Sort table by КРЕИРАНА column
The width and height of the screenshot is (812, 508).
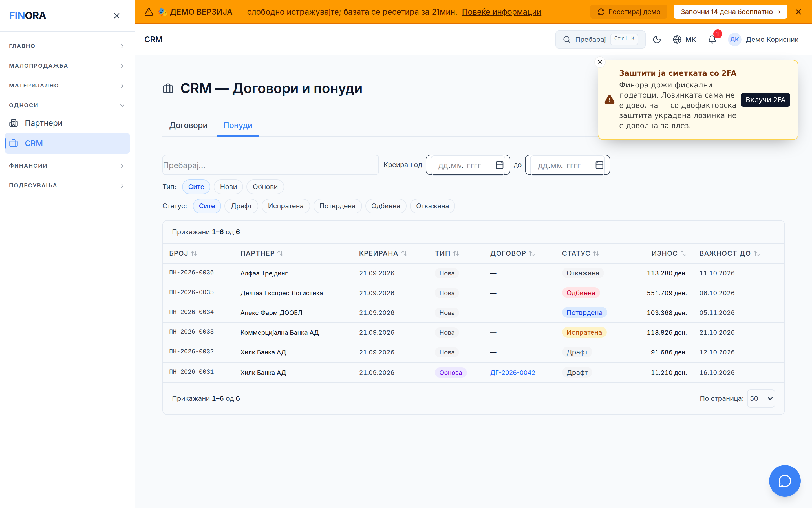383,253
